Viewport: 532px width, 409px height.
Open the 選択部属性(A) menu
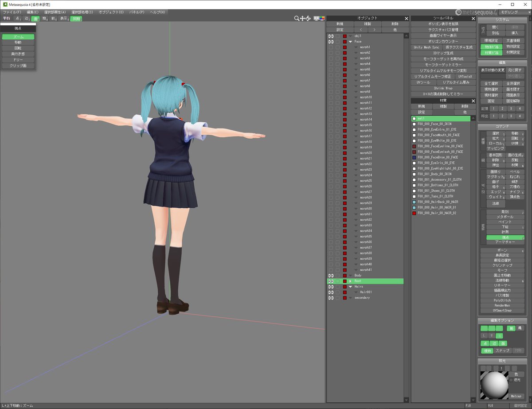pyautogui.click(x=55, y=12)
